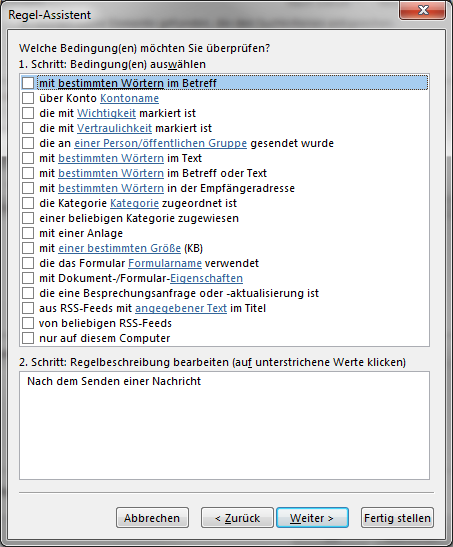453x547 pixels.
Task: Open the 'Kategorie' hyperlink
Action: coord(134,203)
